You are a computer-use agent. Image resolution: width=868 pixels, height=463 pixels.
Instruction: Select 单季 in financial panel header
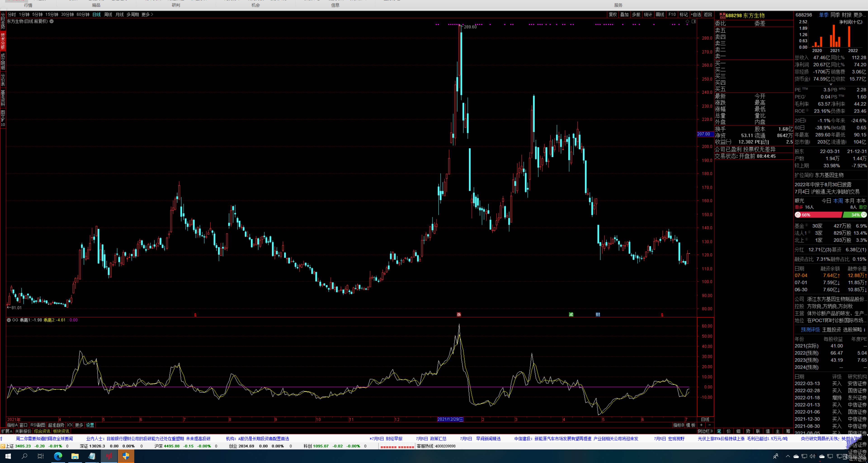point(823,15)
